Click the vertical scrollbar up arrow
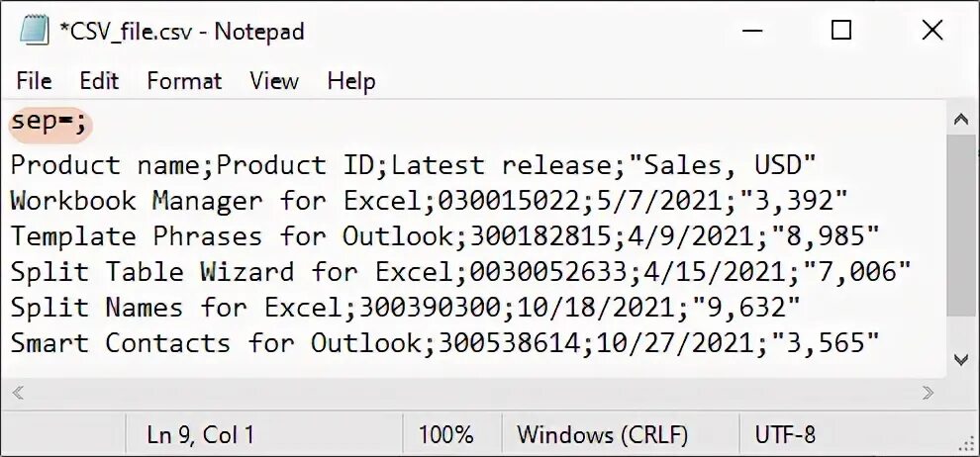The width and height of the screenshot is (980, 457). [x=960, y=121]
